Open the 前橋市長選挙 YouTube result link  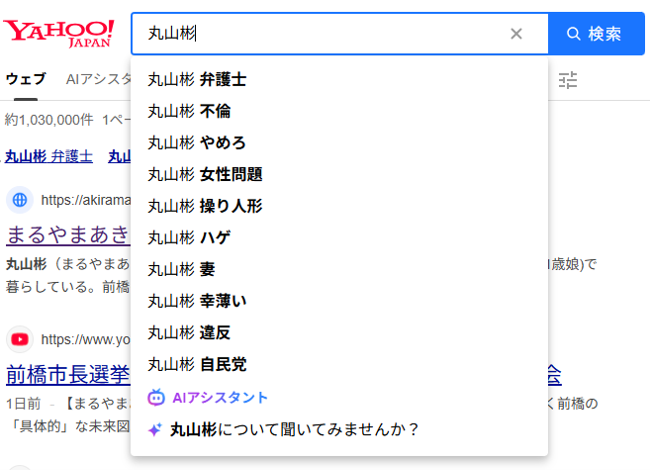coord(68,375)
